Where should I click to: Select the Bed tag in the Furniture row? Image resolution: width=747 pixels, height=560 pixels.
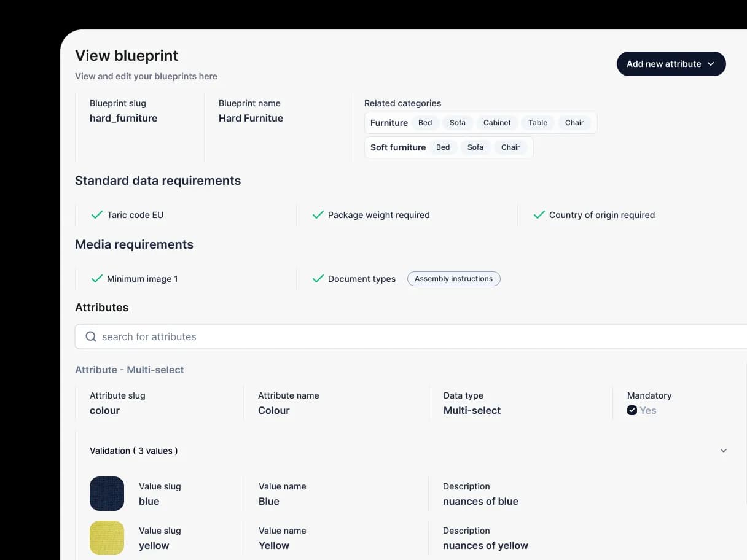[x=425, y=122]
